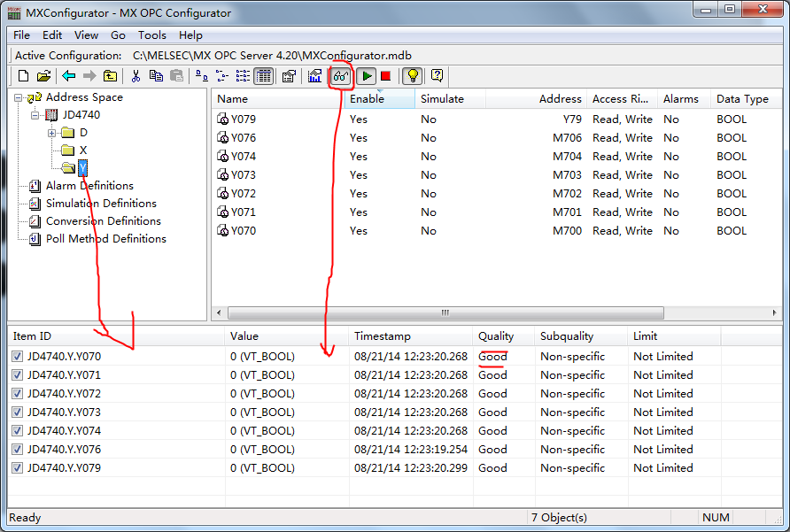Disable the JD4740.Y.Y079 monitor checkbox

click(x=19, y=468)
